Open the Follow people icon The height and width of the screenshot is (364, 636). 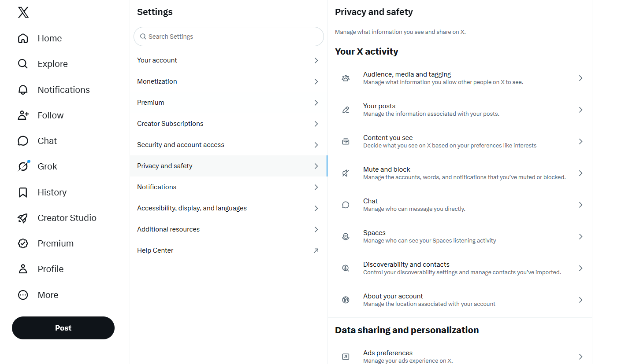tap(23, 115)
